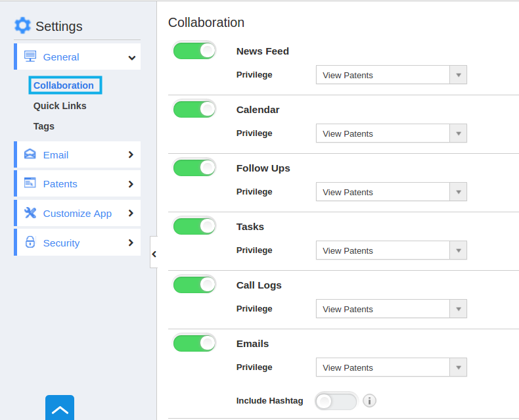519x420 pixels.
Task: Collapse the sidebar with left arrow handle
Action: pos(154,254)
